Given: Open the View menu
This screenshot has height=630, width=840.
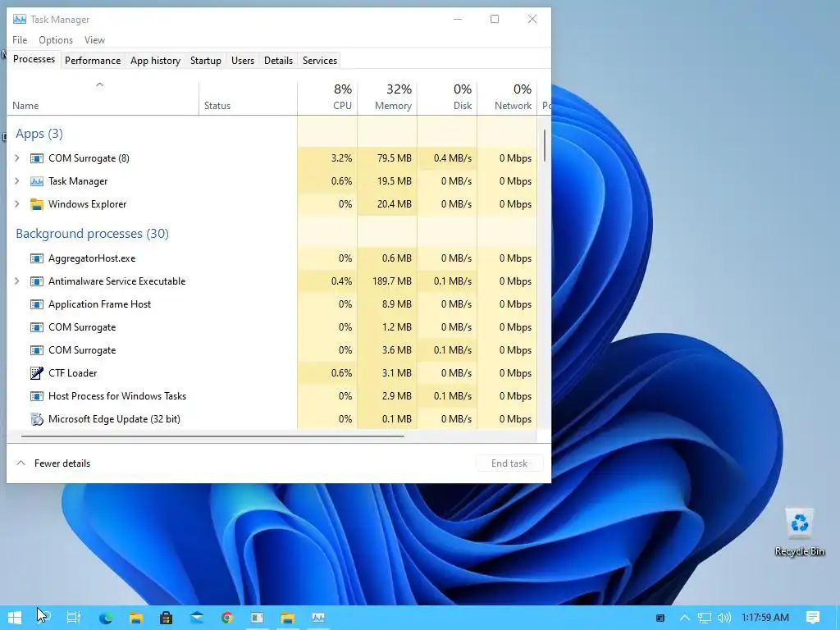Looking at the screenshot, I should pos(94,40).
